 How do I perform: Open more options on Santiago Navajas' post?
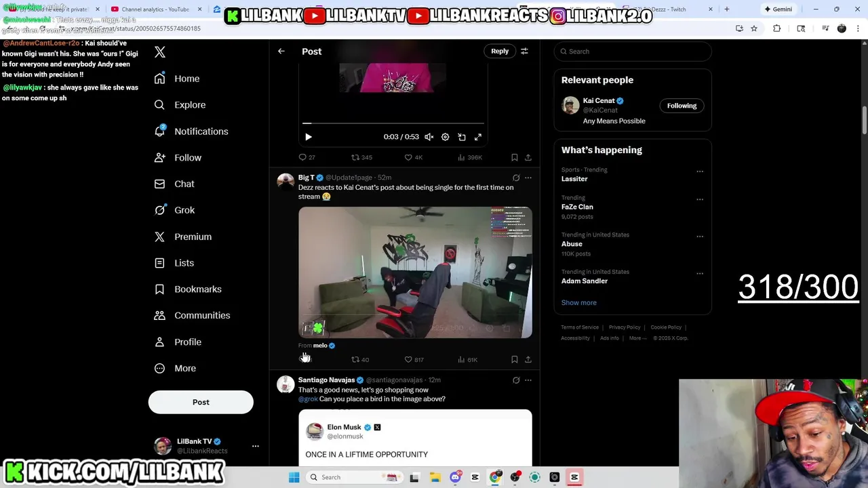(528, 380)
